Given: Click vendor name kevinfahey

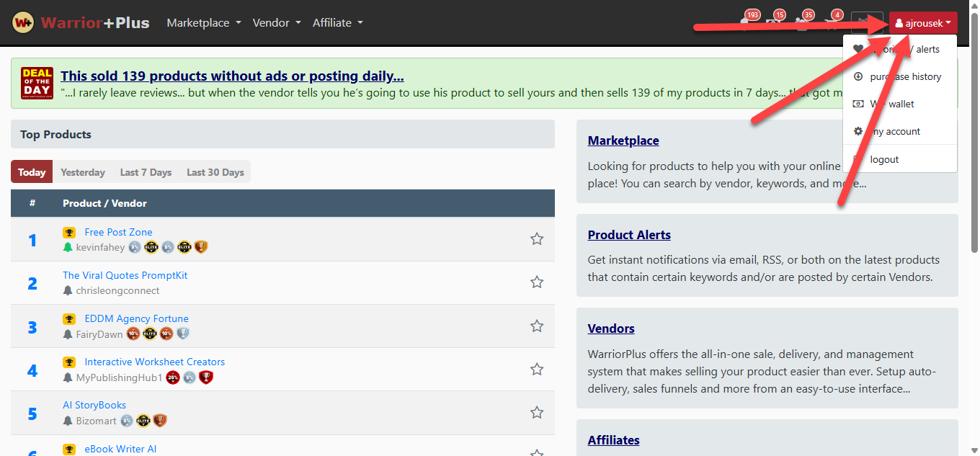Looking at the screenshot, I should click(x=100, y=247).
